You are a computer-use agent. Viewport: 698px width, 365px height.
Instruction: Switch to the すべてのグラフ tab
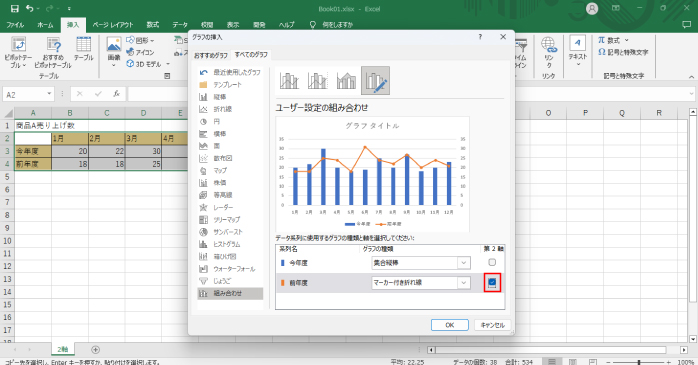[252, 54]
